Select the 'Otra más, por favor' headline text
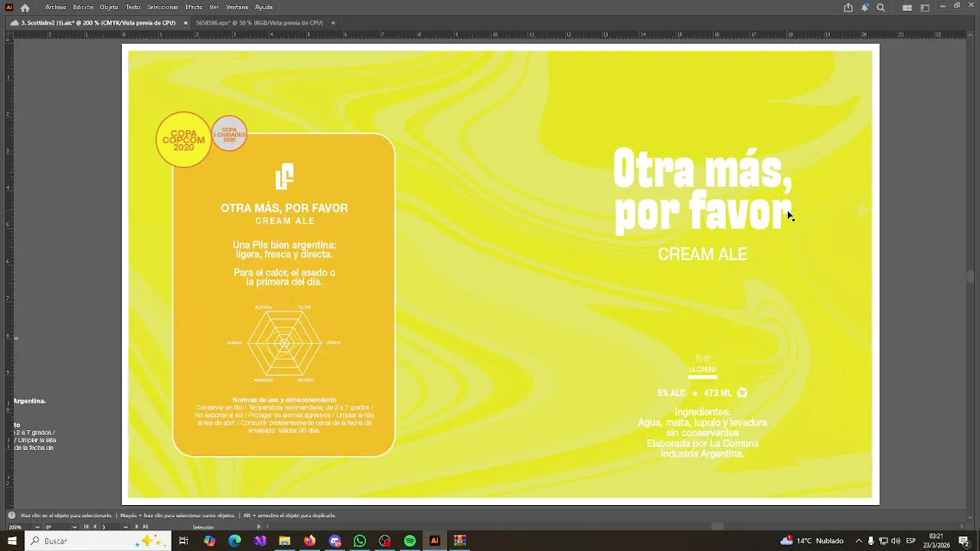 click(703, 191)
